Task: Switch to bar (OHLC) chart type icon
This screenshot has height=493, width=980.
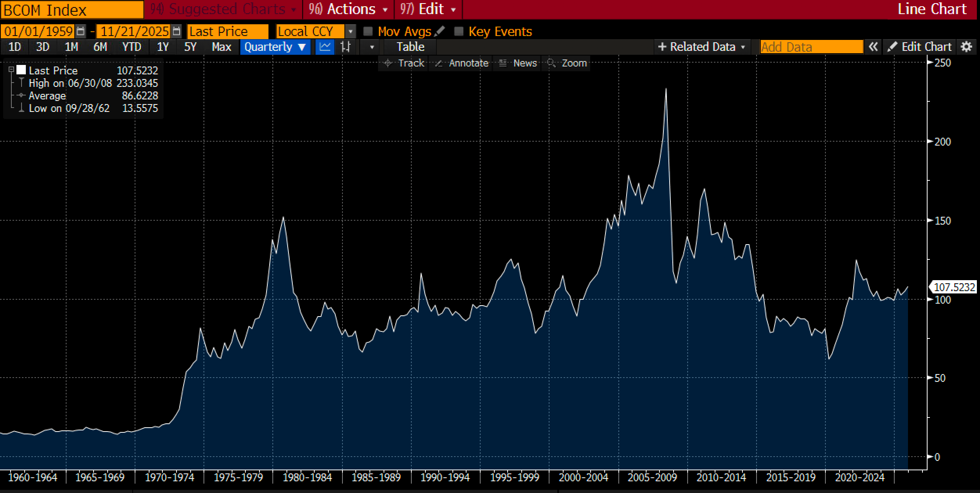Action: (x=346, y=47)
